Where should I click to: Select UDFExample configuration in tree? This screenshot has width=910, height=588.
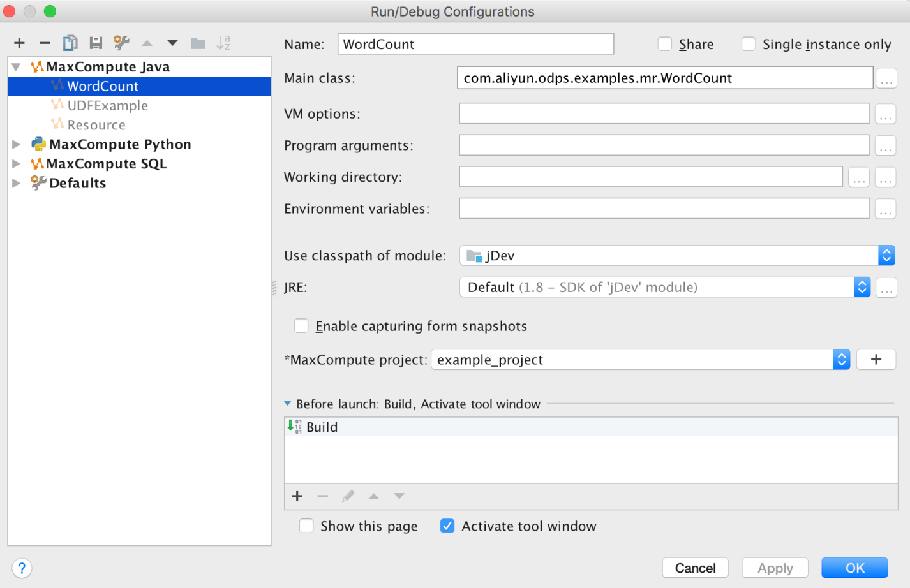(107, 106)
